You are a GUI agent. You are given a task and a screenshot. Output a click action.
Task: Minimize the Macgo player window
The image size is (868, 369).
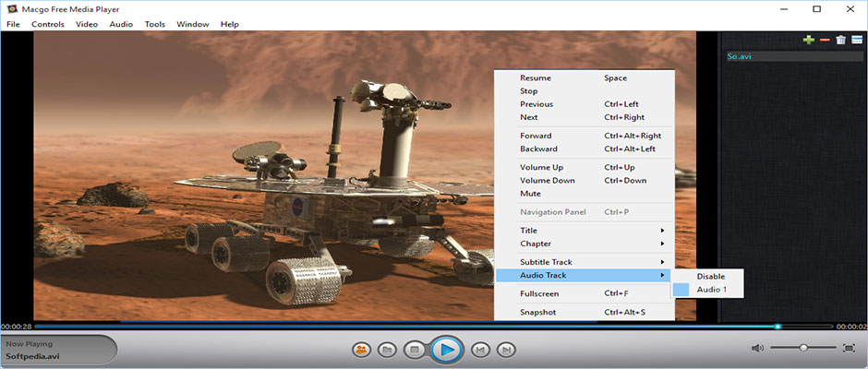click(783, 9)
